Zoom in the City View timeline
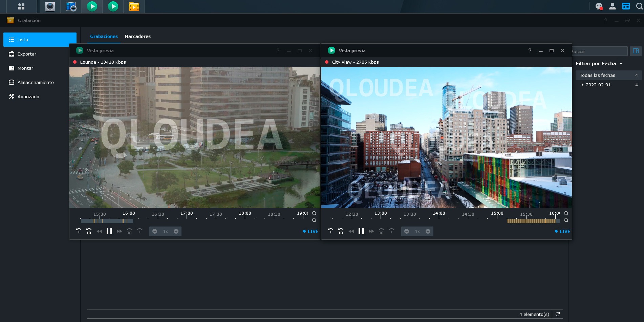Screen dimensions: 644x322 click(x=566, y=213)
